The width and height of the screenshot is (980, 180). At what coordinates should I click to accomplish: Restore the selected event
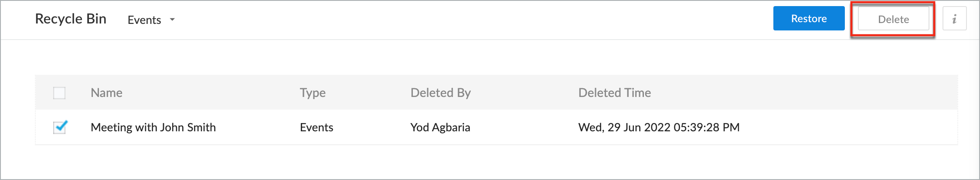[809, 19]
